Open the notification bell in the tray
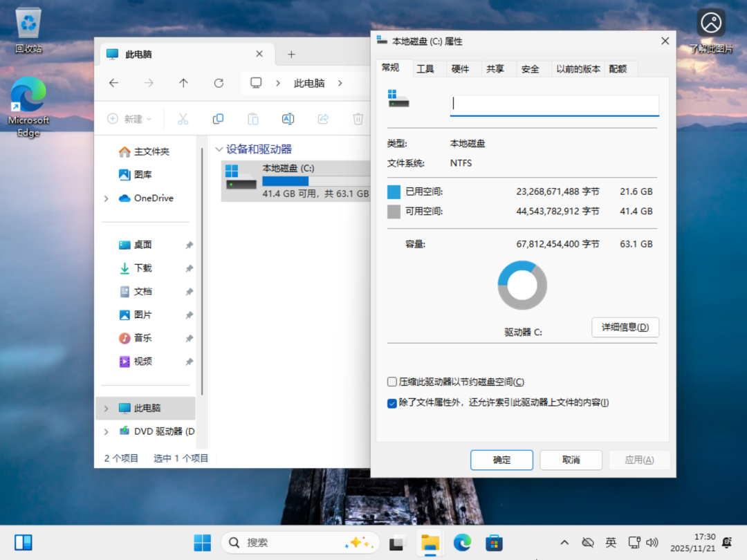Image resolution: width=747 pixels, height=560 pixels. (x=727, y=543)
